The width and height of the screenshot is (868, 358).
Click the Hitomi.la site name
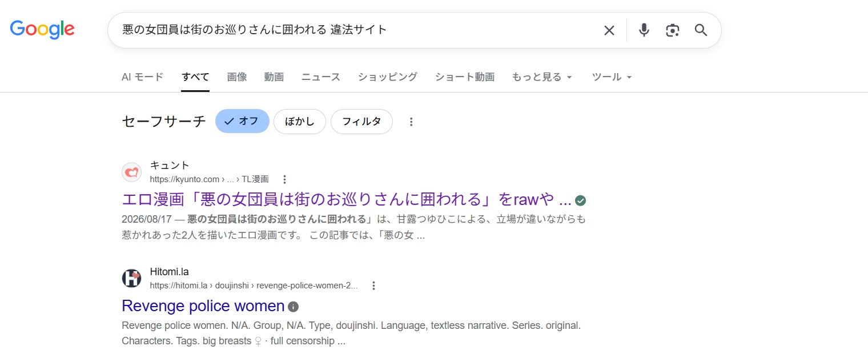pyautogui.click(x=169, y=272)
